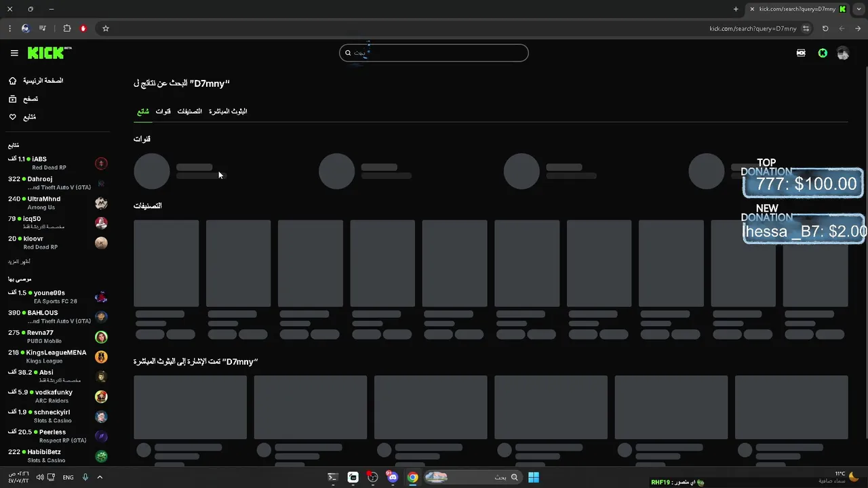
Task: Open the user profile avatar
Action: (843, 53)
